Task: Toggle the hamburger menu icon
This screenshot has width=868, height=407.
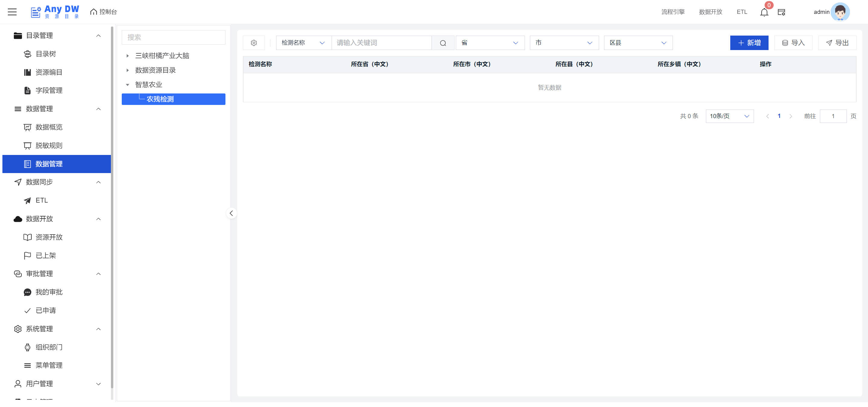Action: tap(12, 12)
